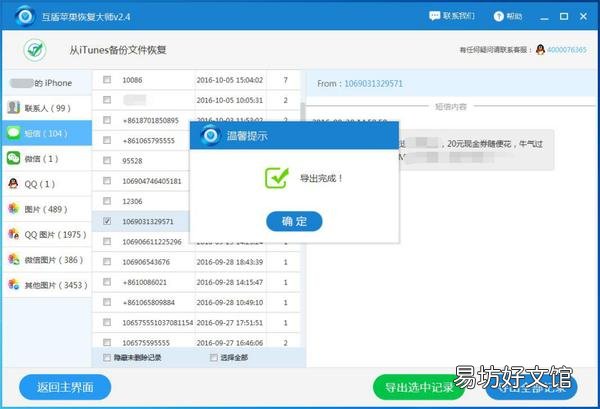600x409 pixels.
Task: Check the box for 10086 row
Action: coord(107,80)
